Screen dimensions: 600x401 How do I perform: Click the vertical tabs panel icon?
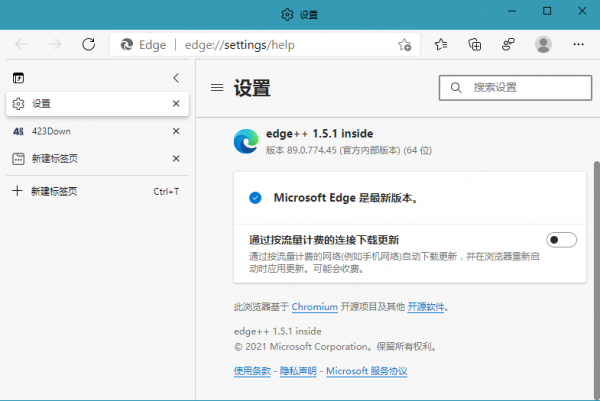(18, 77)
